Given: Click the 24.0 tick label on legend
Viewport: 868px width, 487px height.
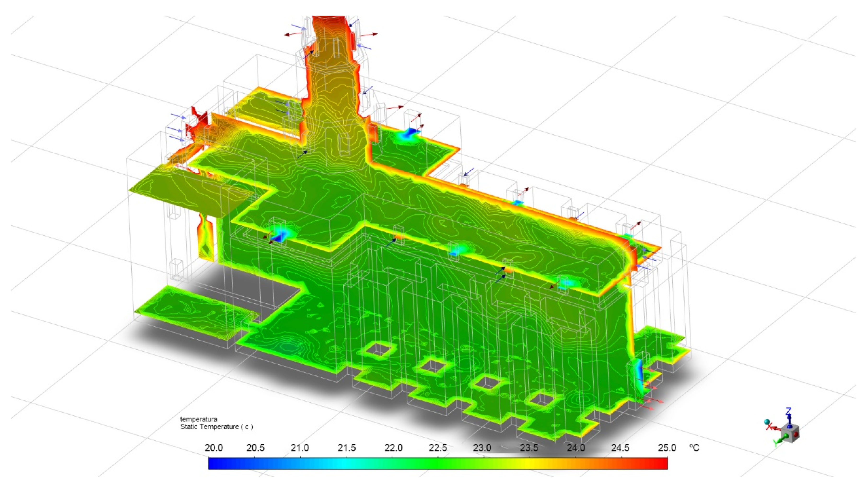Looking at the screenshot, I should coord(576,448).
